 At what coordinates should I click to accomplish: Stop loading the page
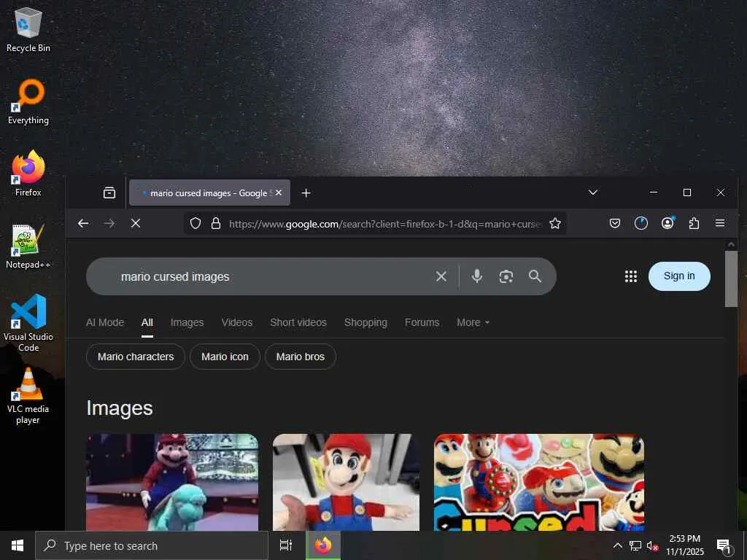tap(136, 223)
